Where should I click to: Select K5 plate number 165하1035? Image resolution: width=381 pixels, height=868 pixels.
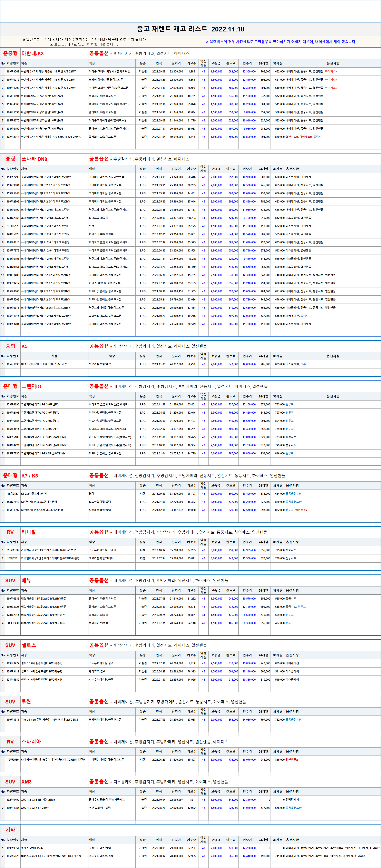13,364
